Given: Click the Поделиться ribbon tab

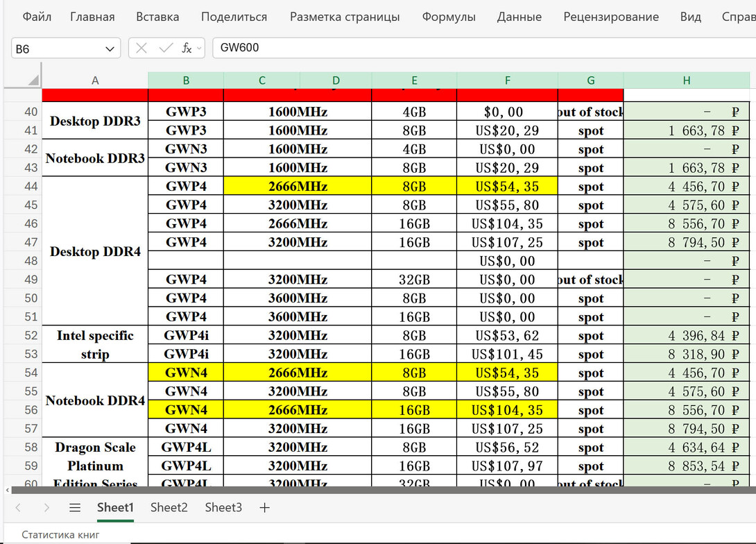Looking at the screenshot, I should click(234, 17).
